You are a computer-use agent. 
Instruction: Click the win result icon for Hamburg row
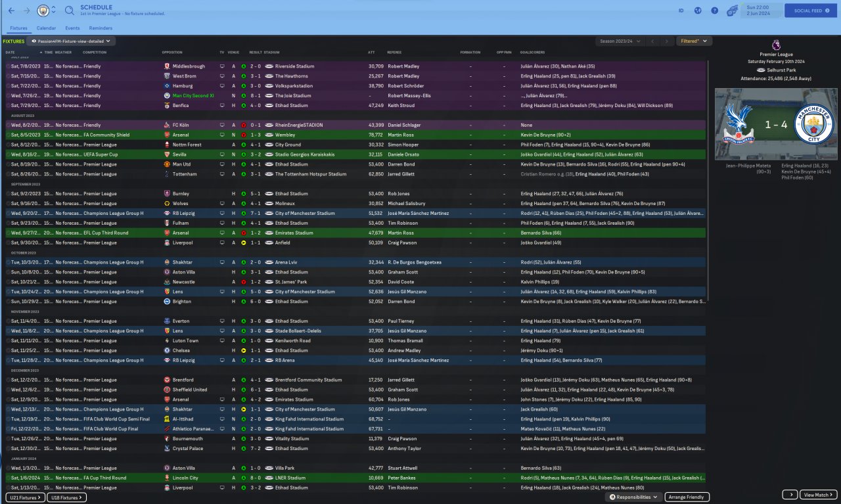click(243, 86)
